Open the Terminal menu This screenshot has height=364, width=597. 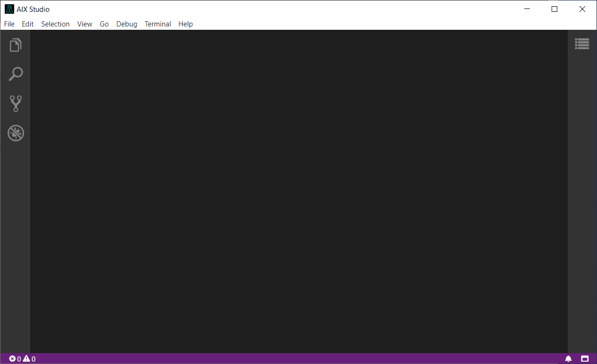pos(158,24)
